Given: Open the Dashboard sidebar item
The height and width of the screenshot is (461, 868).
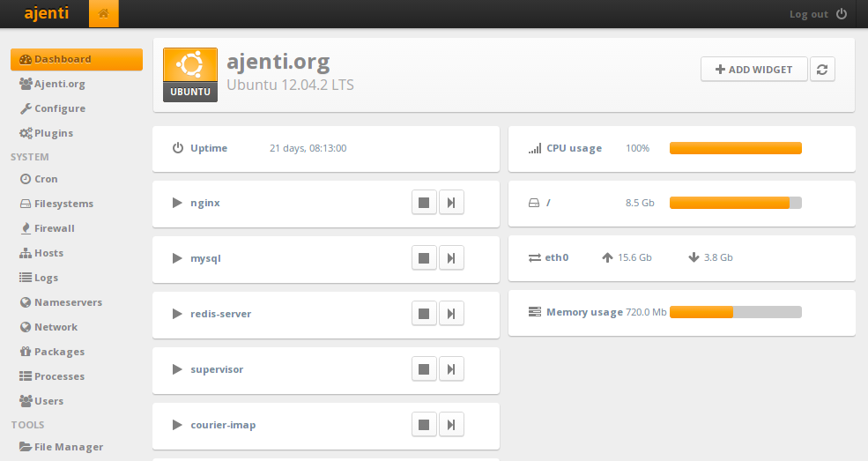Looking at the screenshot, I should point(77,59).
